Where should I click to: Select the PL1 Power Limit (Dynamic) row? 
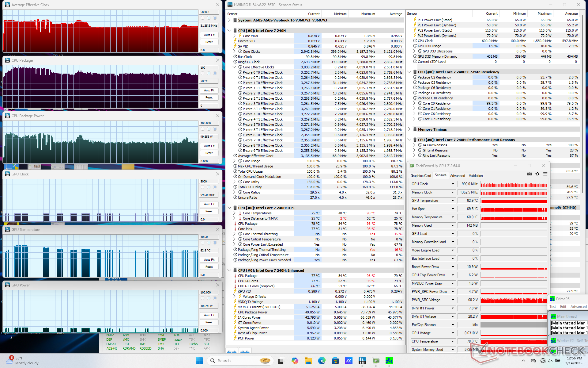tap(496, 25)
